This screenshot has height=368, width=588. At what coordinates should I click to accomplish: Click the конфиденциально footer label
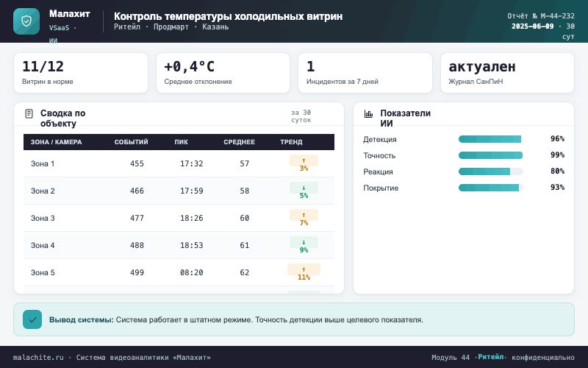point(543,358)
